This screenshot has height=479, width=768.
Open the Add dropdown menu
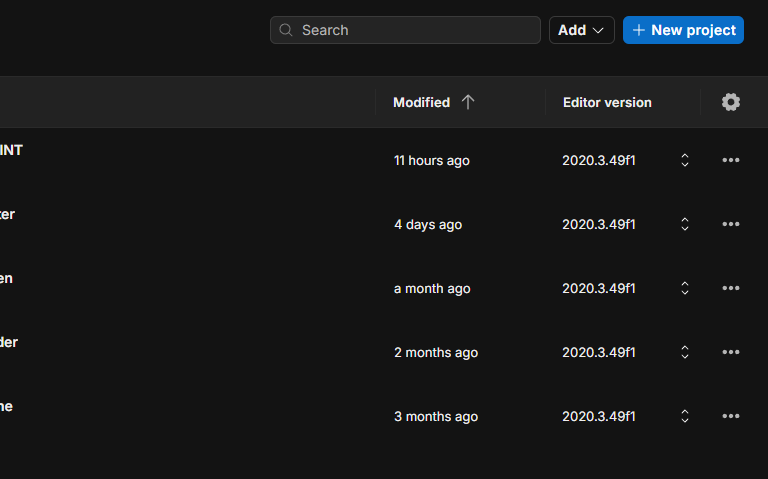point(581,30)
